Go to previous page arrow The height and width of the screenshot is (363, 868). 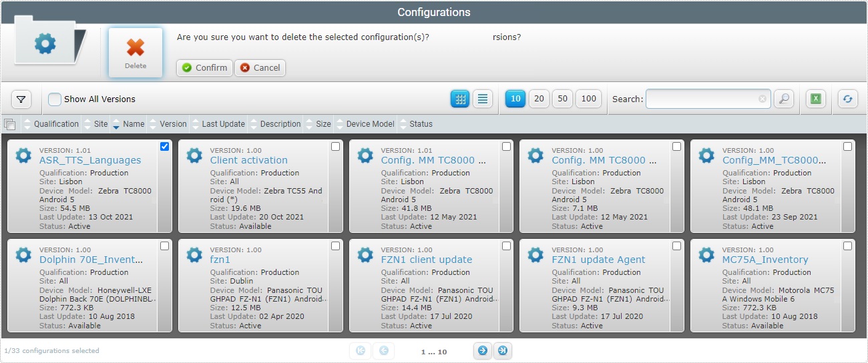[383, 350]
